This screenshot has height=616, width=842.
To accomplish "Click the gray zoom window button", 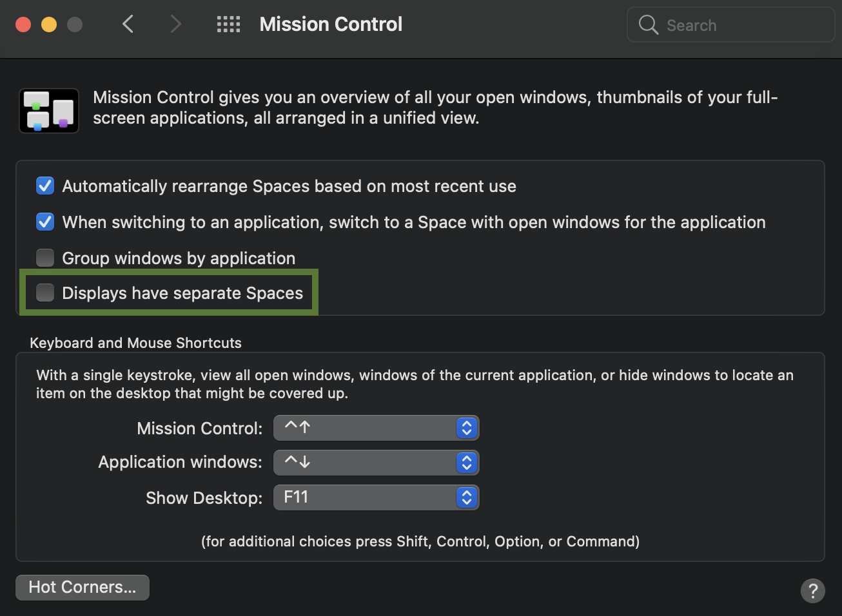I will point(75,24).
